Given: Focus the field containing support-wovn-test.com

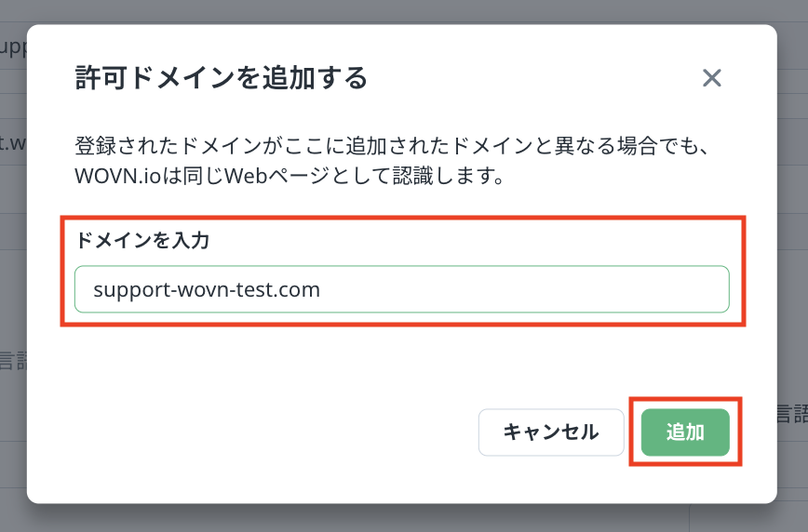Looking at the screenshot, I should point(401,289).
